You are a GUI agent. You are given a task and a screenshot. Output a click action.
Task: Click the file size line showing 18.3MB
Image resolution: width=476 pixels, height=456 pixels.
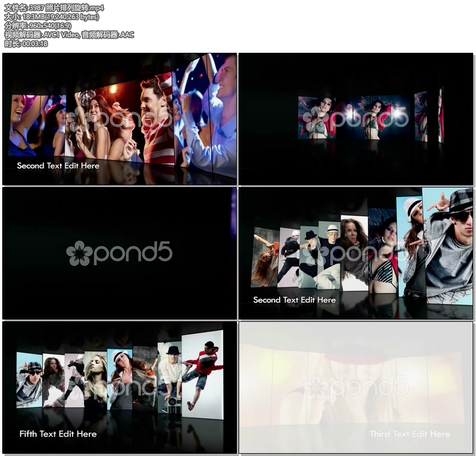(52, 17)
